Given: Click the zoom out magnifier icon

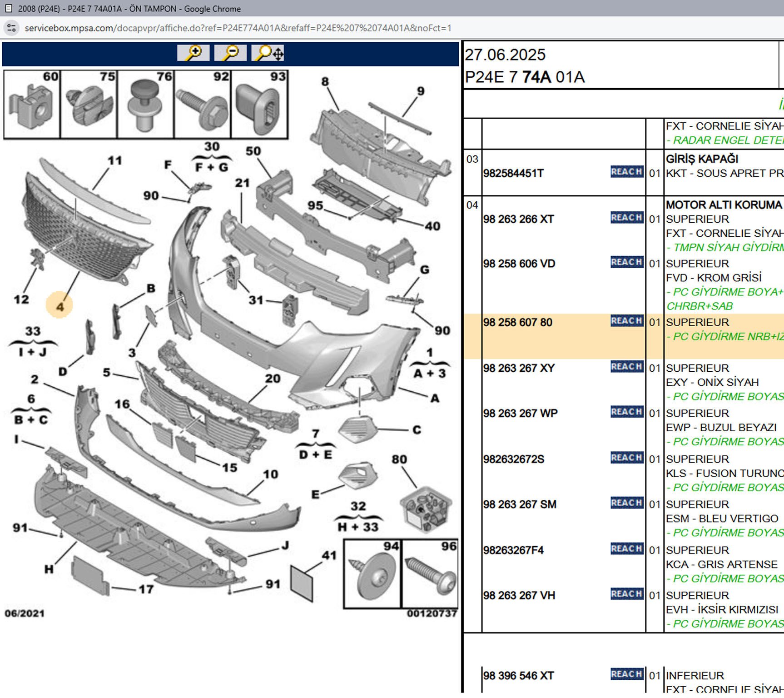Looking at the screenshot, I should click(230, 53).
